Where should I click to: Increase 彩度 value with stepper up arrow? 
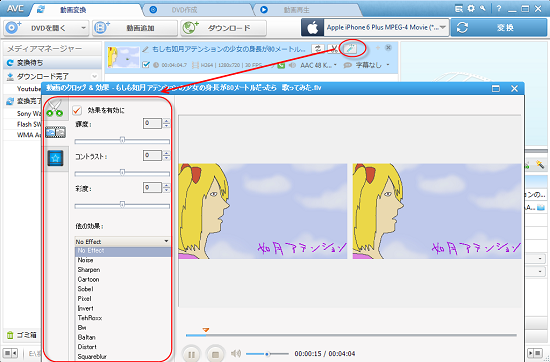166,185
